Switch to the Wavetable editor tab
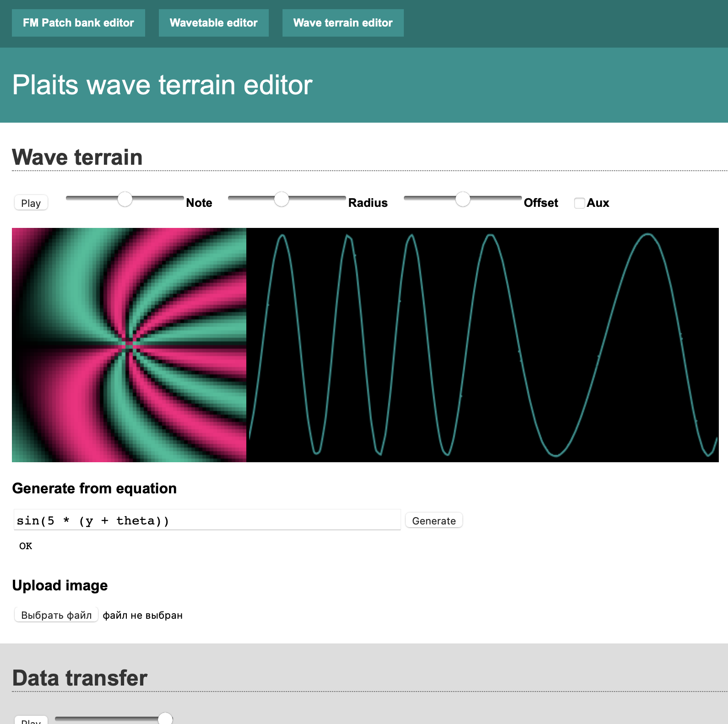Image resolution: width=728 pixels, height=724 pixels. 214,23
